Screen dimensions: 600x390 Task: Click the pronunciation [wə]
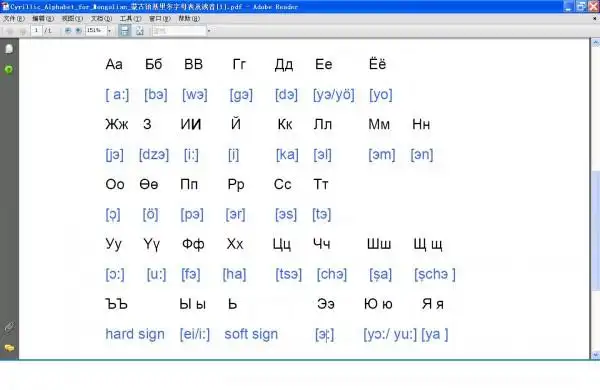[195, 95]
